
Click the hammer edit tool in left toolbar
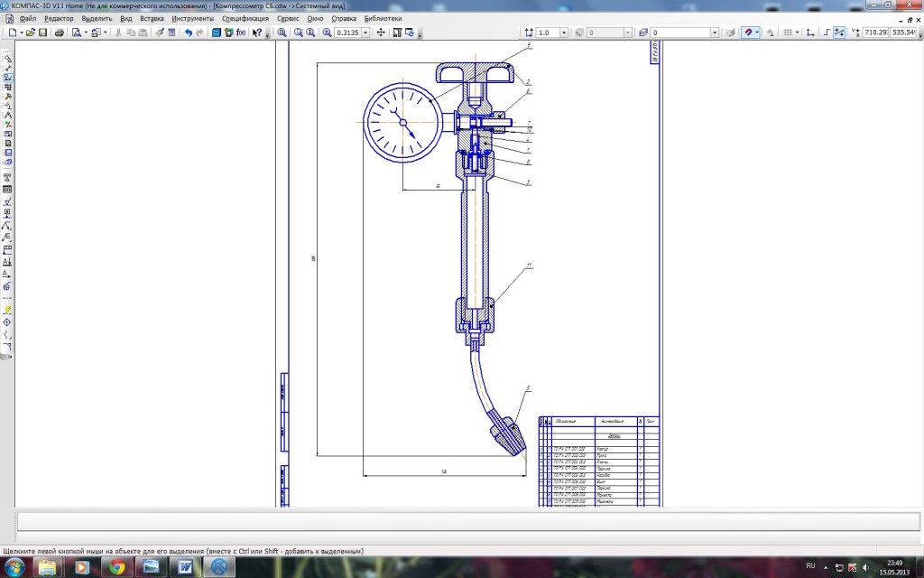(7, 96)
